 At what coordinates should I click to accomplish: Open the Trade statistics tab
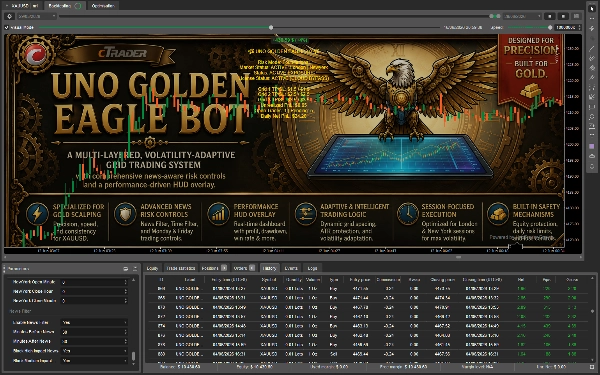pyautogui.click(x=181, y=268)
